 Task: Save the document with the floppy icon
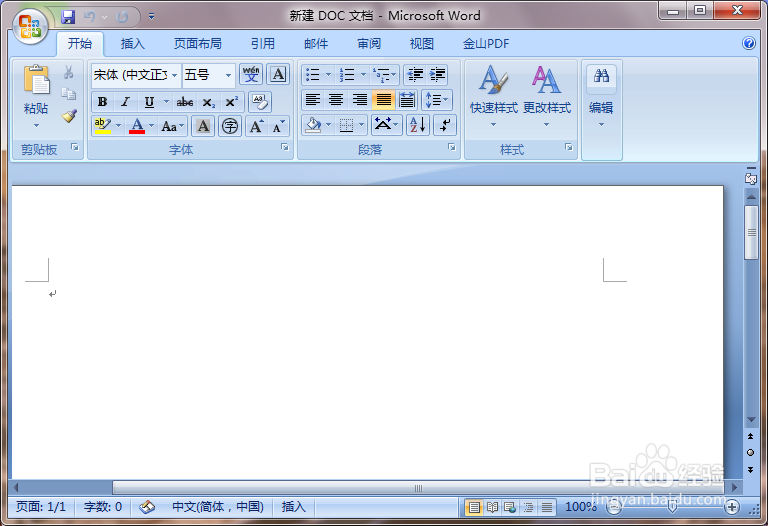[68, 17]
